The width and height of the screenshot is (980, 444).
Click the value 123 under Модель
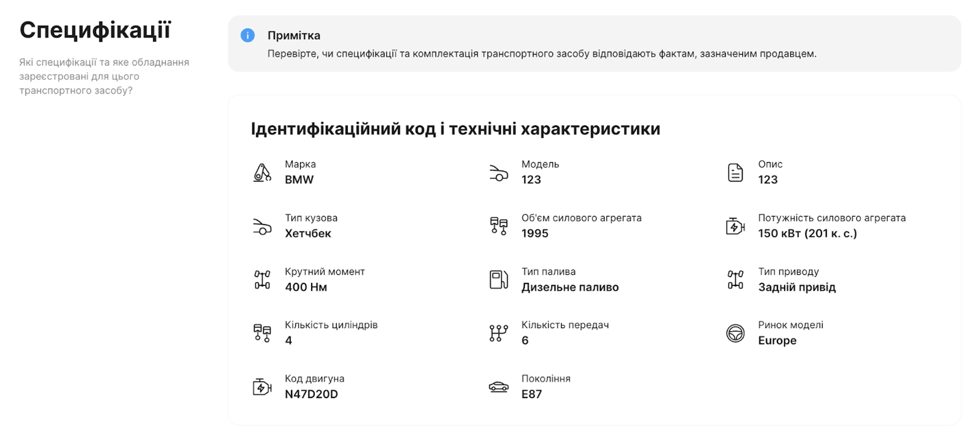coord(531,180)
